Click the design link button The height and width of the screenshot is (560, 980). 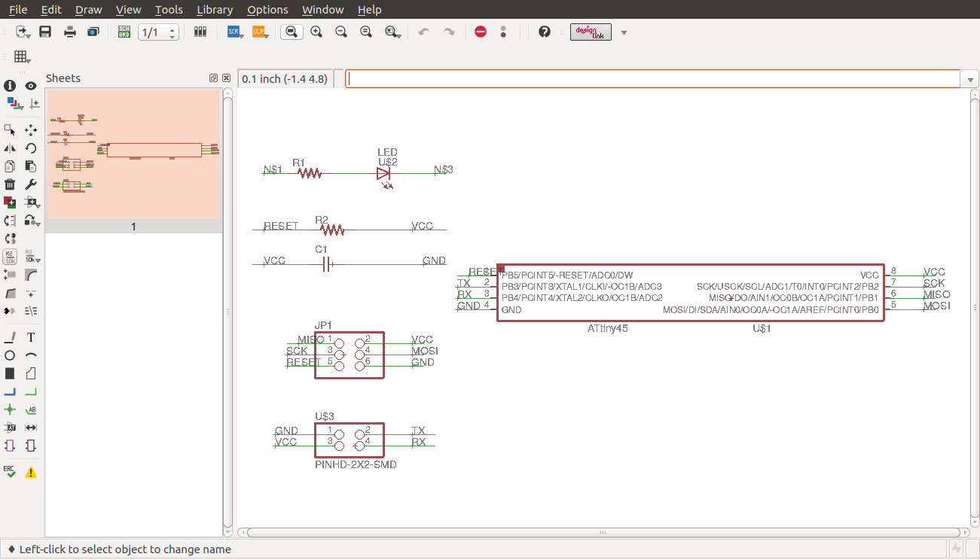(591, 32)
